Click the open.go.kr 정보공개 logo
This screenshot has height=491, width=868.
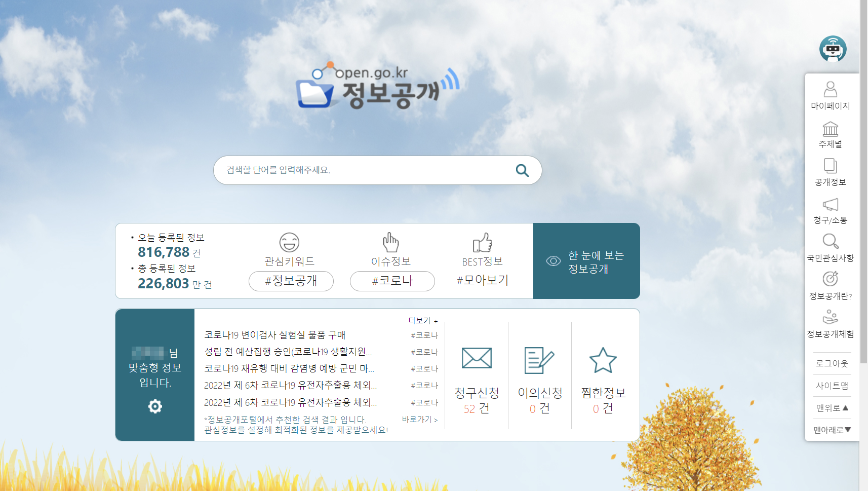378,85
